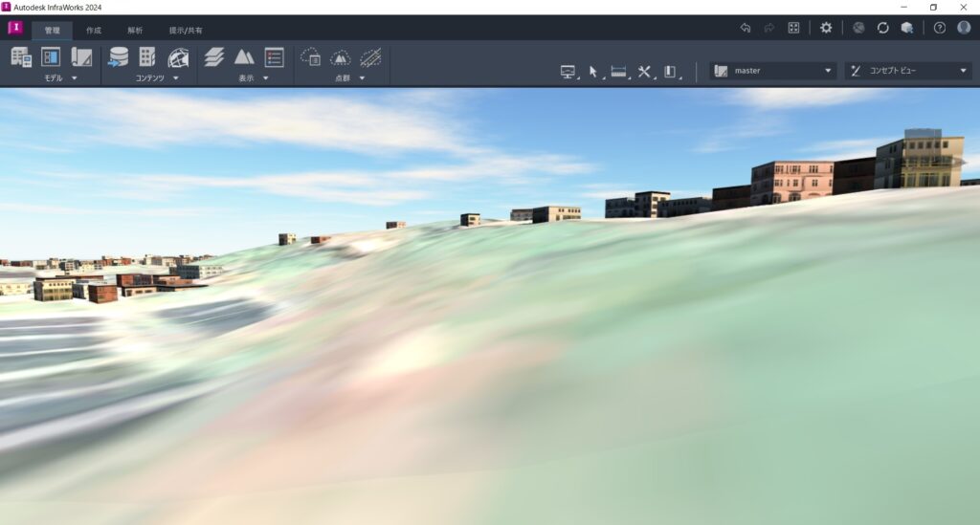Switch to the 作成 tab

coord(94,30)
